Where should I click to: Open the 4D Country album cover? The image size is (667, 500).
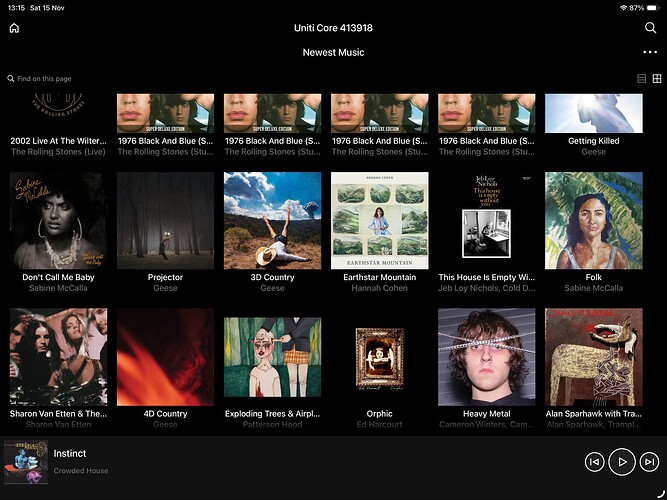165,356
